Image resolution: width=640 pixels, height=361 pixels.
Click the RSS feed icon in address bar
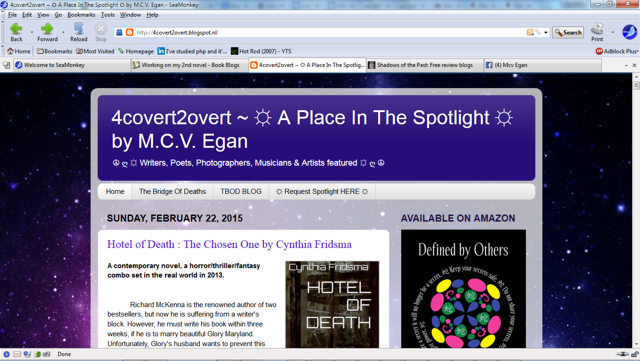[x=530, y=32]
